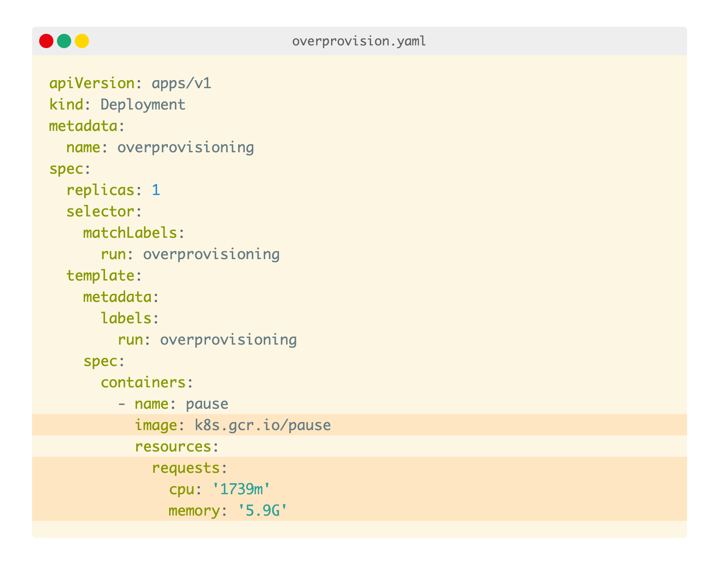Select the apps/v1 value
The image size is (728, 569).
pyautogui.click(x=181, y=83)
